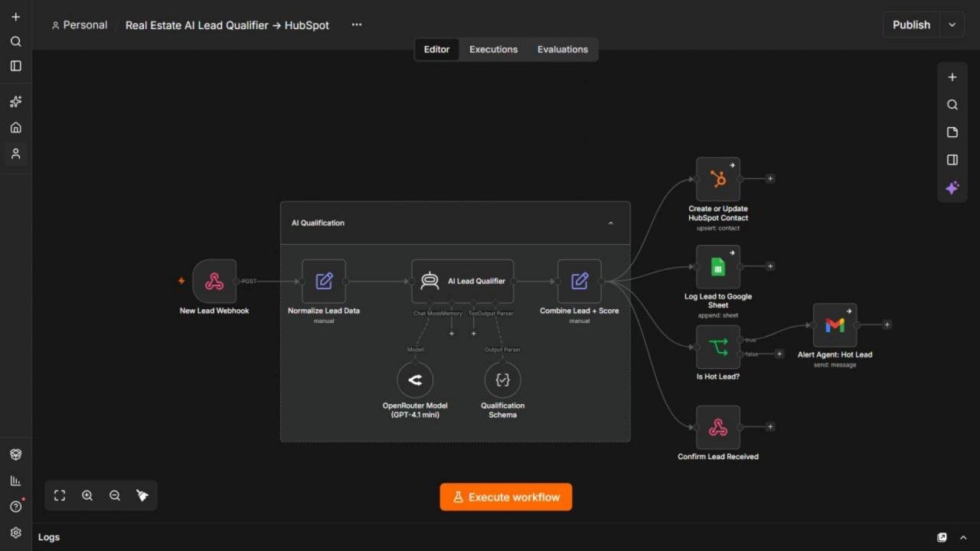Open the Normalize Lead Data node
The height and width of the screenshot is (551, 980).
(324, 281)
